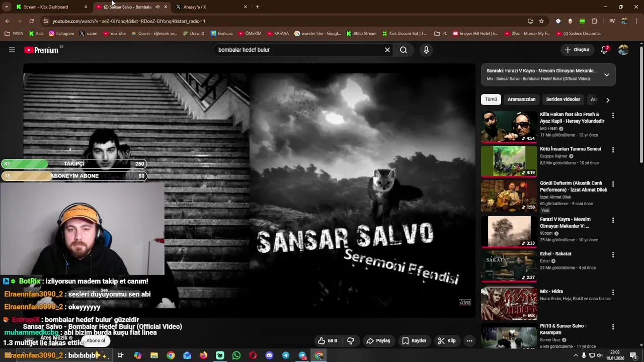Mute the Sansar Salvo tab audio icon
Viewport: 644px width, 362px height.
(x=157, y=7)
